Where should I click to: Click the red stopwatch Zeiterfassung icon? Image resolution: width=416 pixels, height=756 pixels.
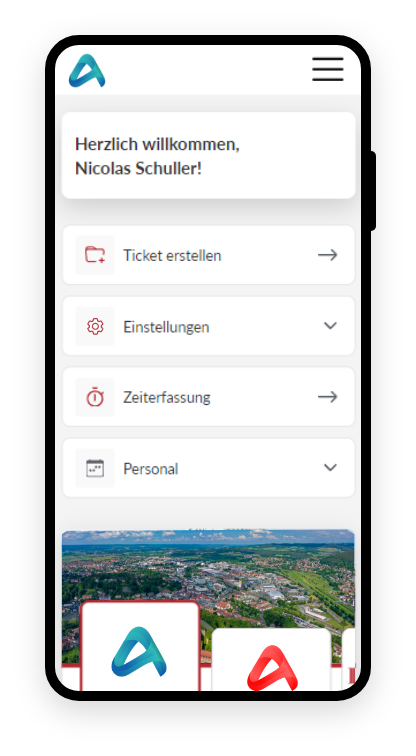click(x=95, y=397)
